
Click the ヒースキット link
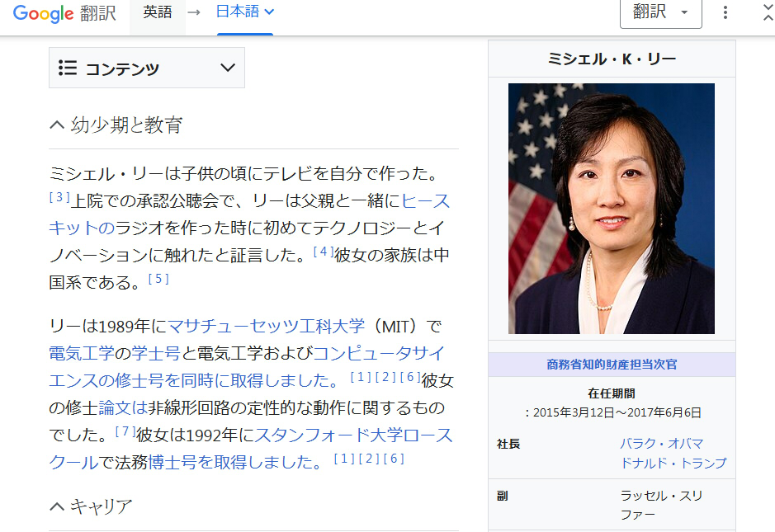426,200
